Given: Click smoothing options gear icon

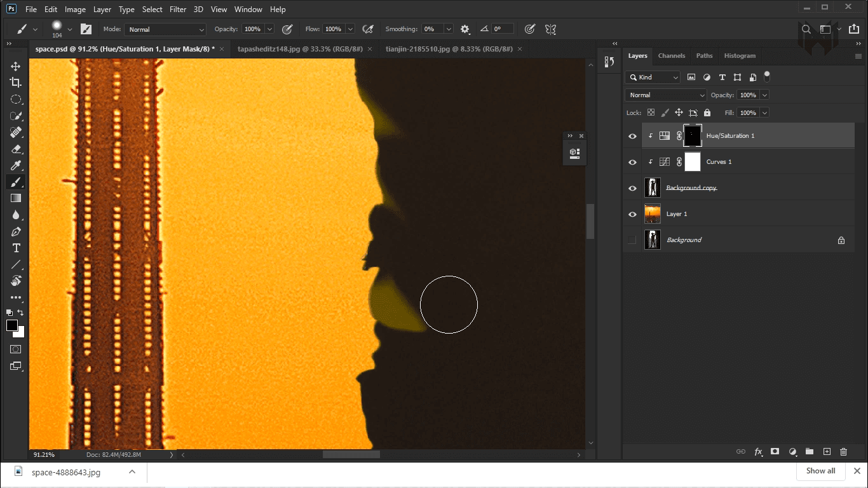Looking at the screenshot, I should click(x=465, y=29).
